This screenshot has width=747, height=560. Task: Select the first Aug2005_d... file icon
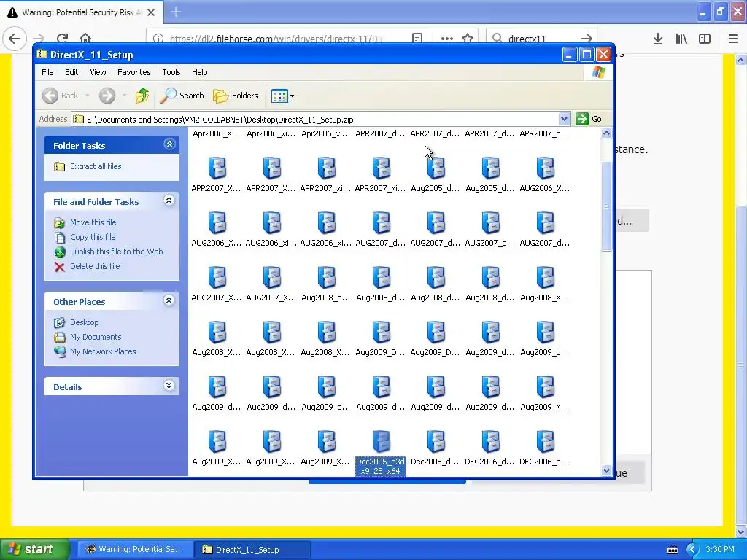point(436,168)
